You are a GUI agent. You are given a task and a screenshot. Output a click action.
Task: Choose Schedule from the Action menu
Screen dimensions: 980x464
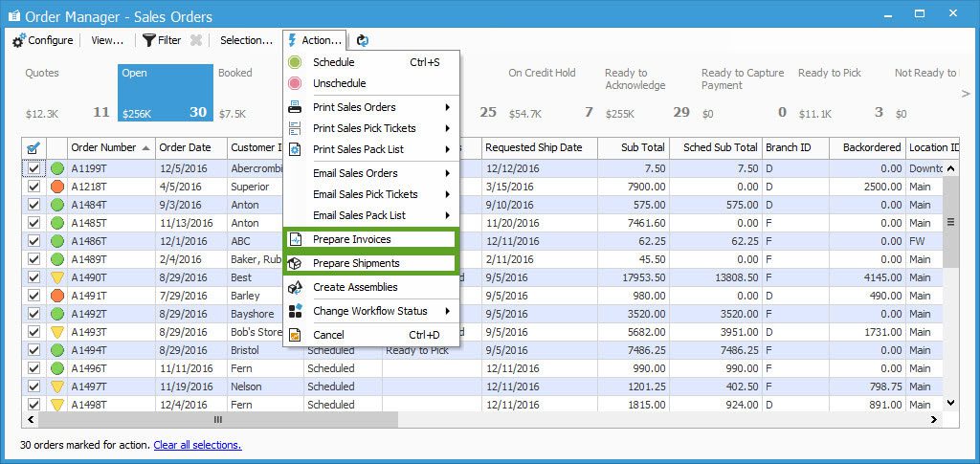point(372,62)
